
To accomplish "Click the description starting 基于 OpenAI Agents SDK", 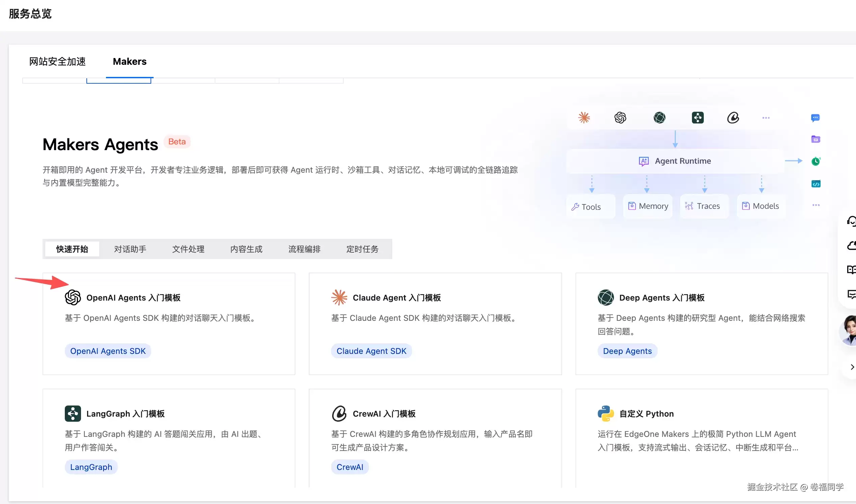I will (162, 318).
